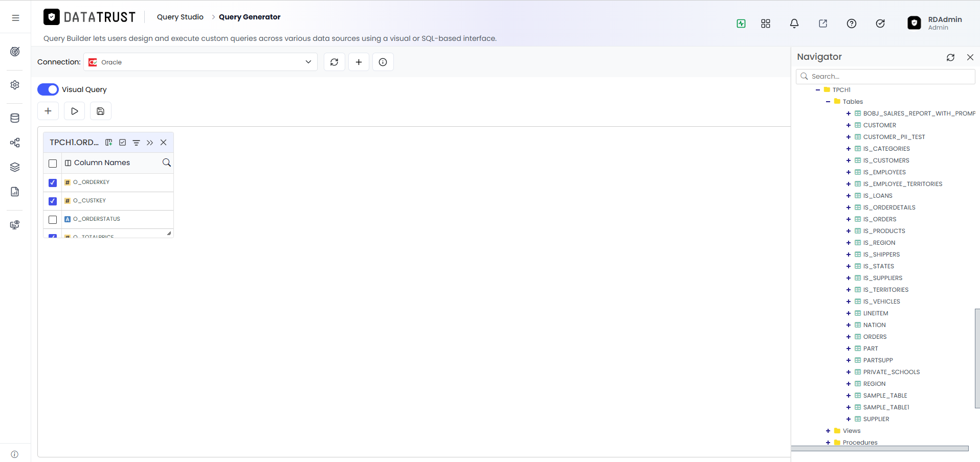Check the O_ORDERSTATUS checkbox

click(x=53, y=219)
